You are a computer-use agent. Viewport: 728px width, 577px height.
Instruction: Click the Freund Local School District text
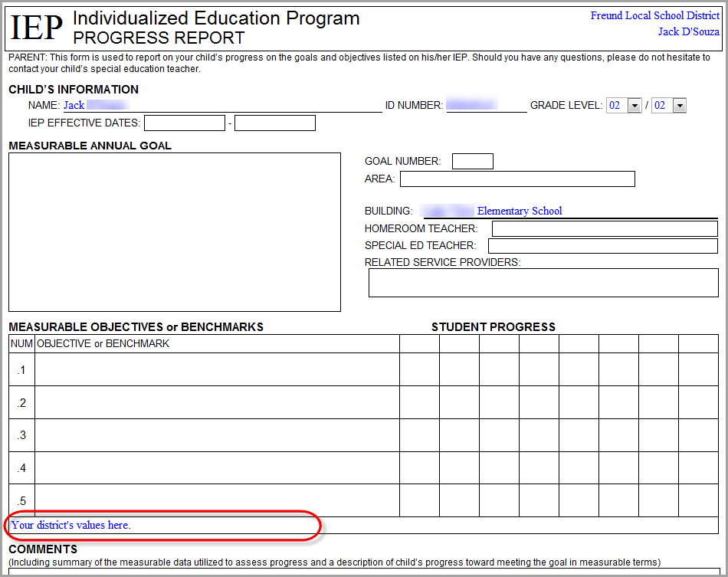click(654, 15)
